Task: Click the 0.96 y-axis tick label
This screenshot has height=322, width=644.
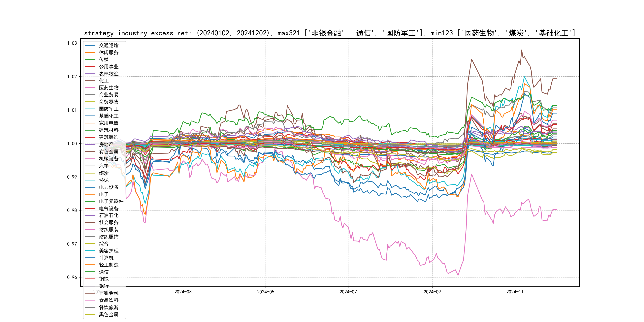Action: [72, 277]
